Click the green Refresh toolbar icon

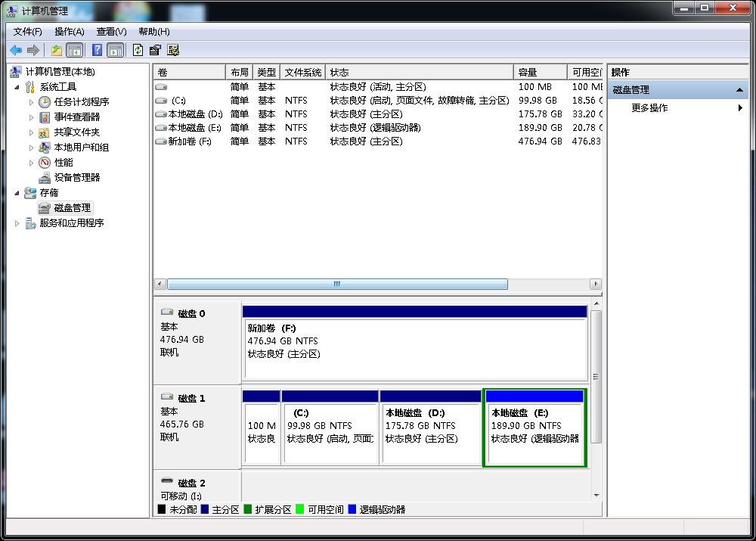138,50
